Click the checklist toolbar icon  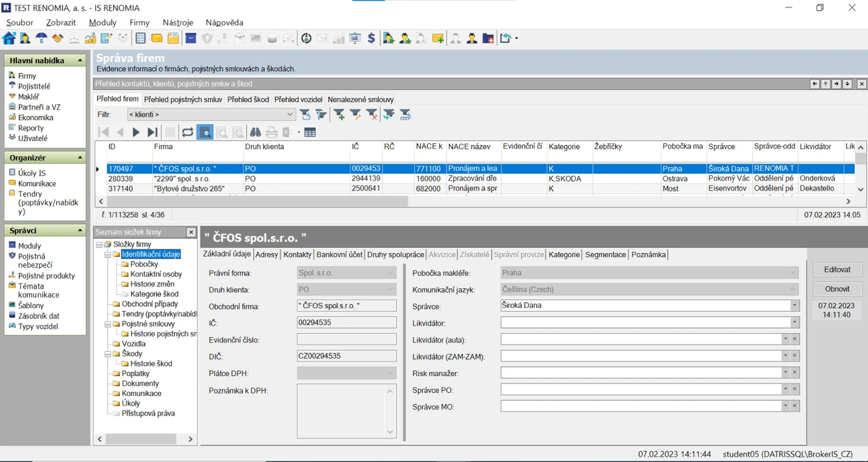click(141, 39)
